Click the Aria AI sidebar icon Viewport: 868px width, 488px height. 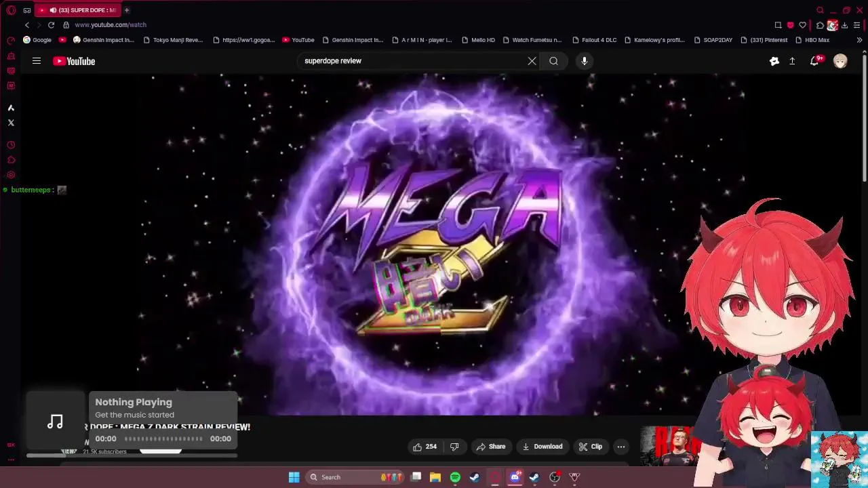click(11, 108)
